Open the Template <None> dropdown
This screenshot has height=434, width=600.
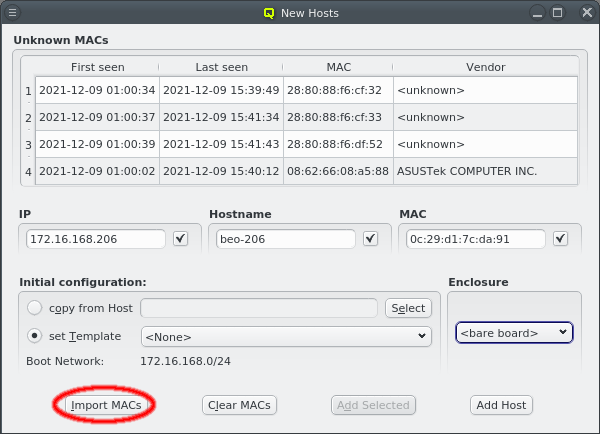(x=286, y=336)
